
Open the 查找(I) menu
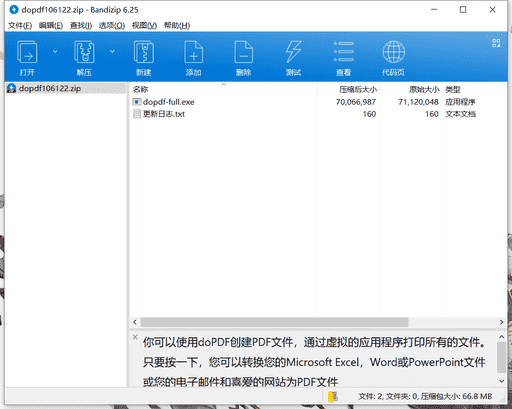(81, 26)
